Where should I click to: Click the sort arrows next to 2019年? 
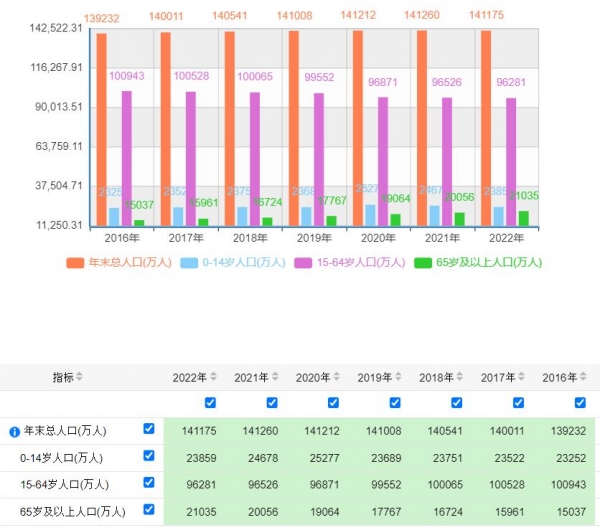tap(398, 377)
